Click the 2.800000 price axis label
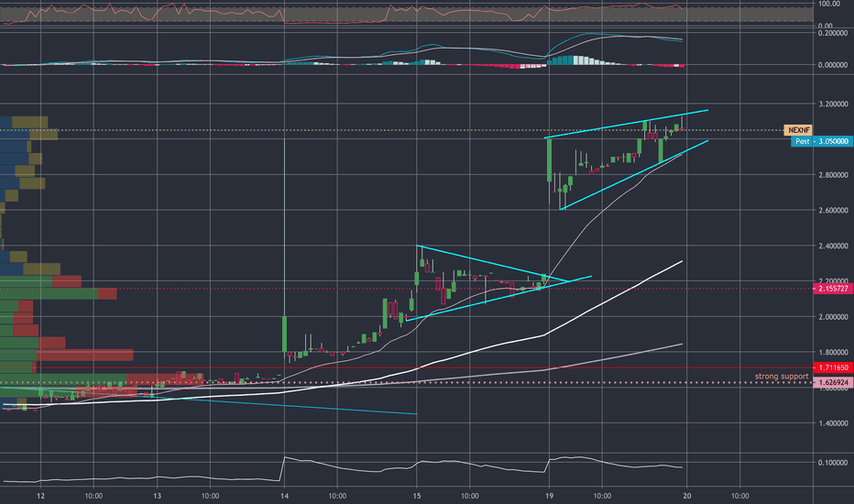The width and height of the screenshot is (854, 504). point(833,174)
